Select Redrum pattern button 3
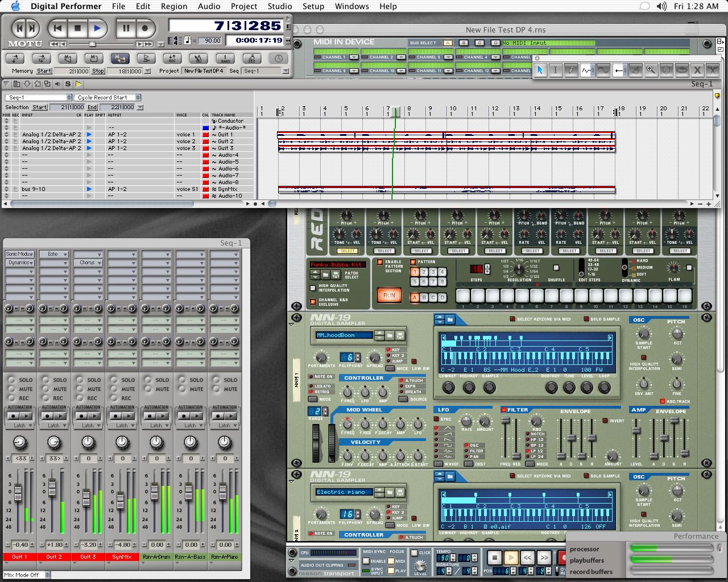The height and width of the screenshot is (582, 728). (x=433, y=272)
